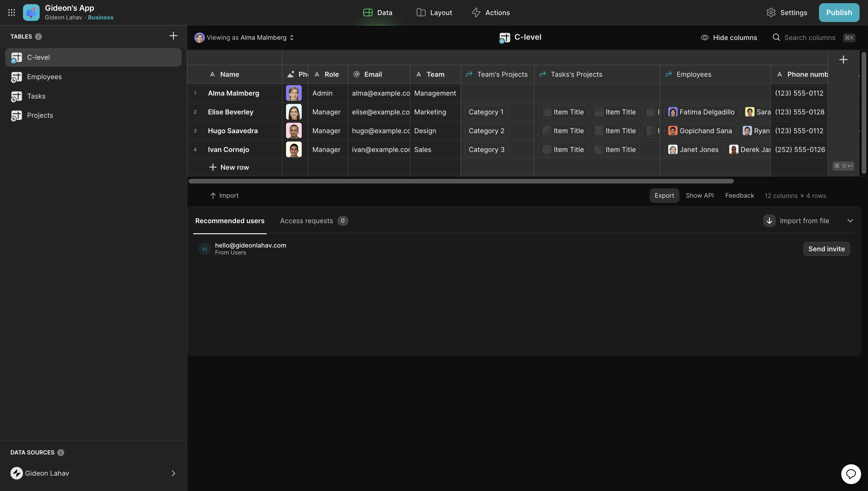
Task: Switch to the Layout tab
Action: [434, 12]
